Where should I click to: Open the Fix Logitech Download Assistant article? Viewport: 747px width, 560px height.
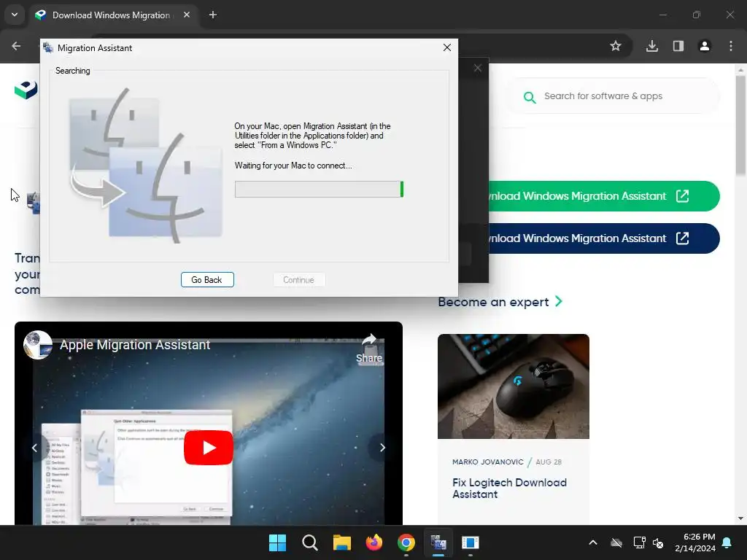tap(510, 488)
